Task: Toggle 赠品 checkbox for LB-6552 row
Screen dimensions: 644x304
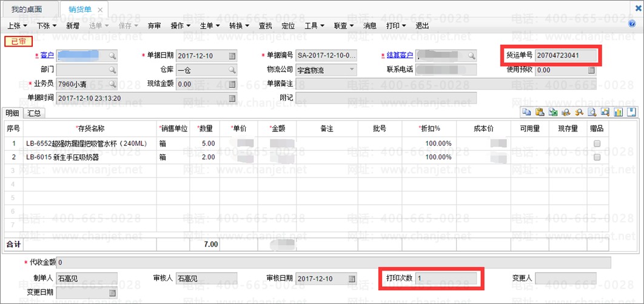Action: [597, 144]
